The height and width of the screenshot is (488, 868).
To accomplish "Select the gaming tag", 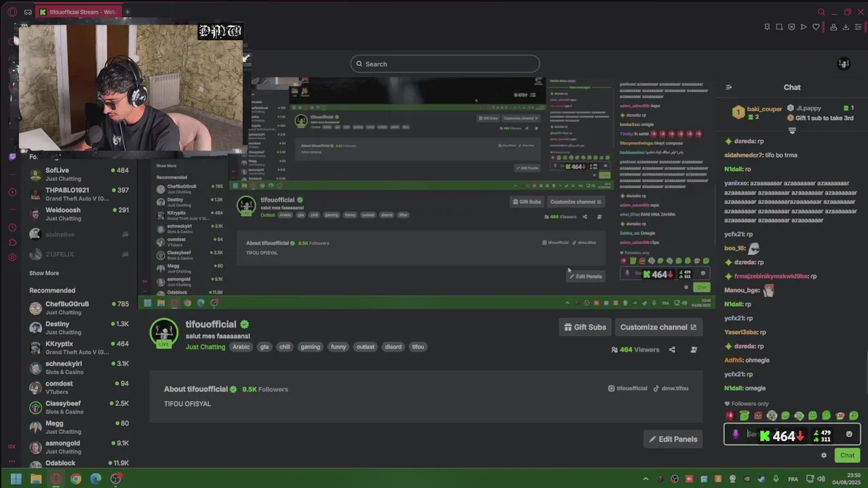I will [x=311, y=347].
